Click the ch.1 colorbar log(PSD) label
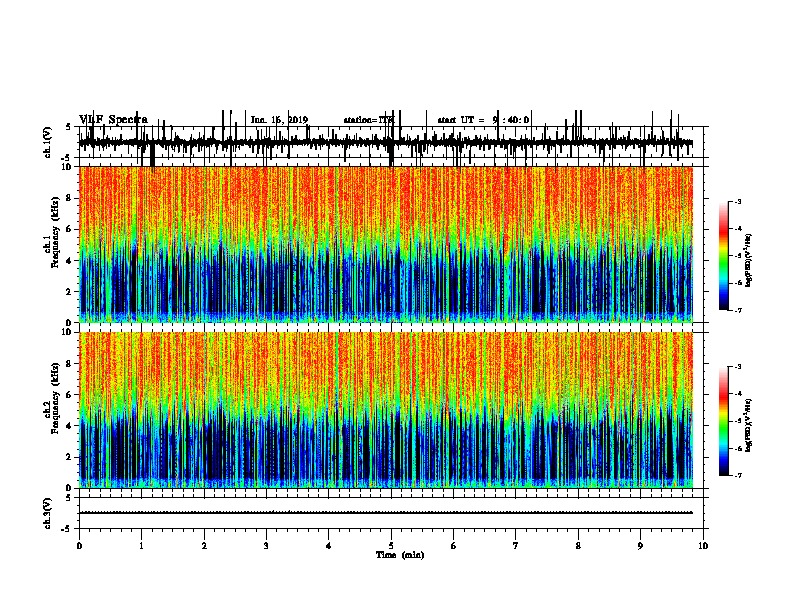 [x=749, y=260]
